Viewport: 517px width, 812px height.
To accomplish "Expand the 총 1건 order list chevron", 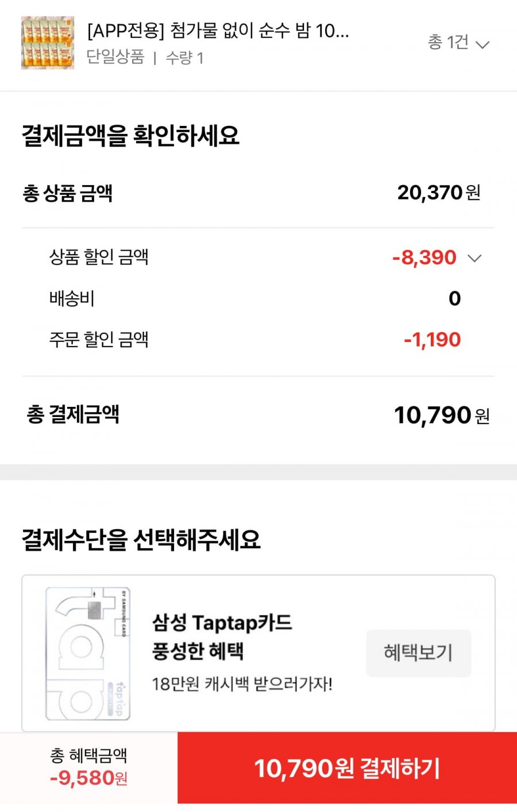I will [x=483, y=44].
